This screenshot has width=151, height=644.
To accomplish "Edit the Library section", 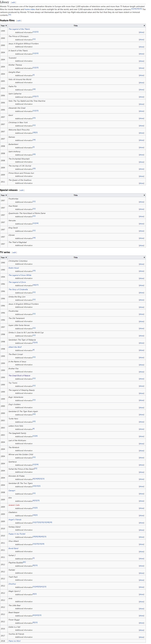I will [13, 3].
